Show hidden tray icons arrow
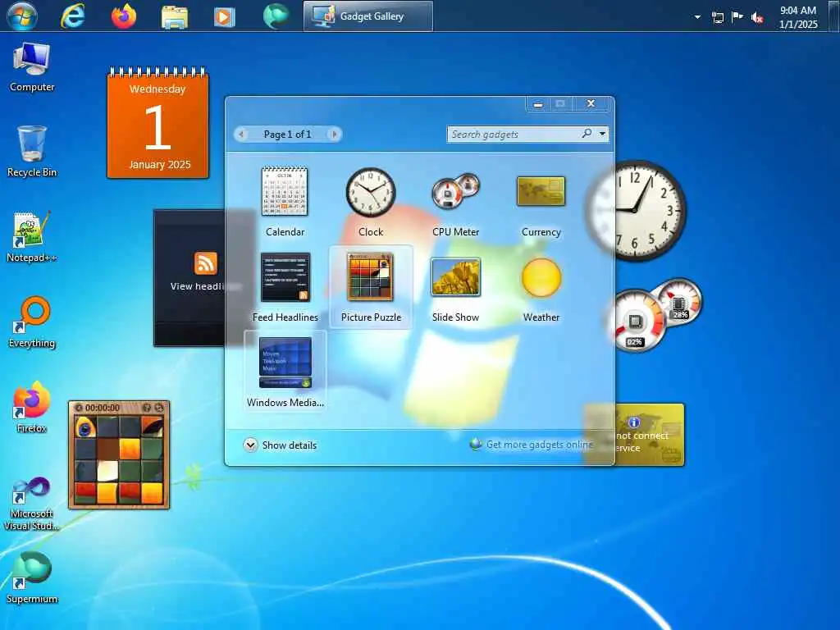The width and height of the screenshot is (840, 630). (x=697, y=17)
